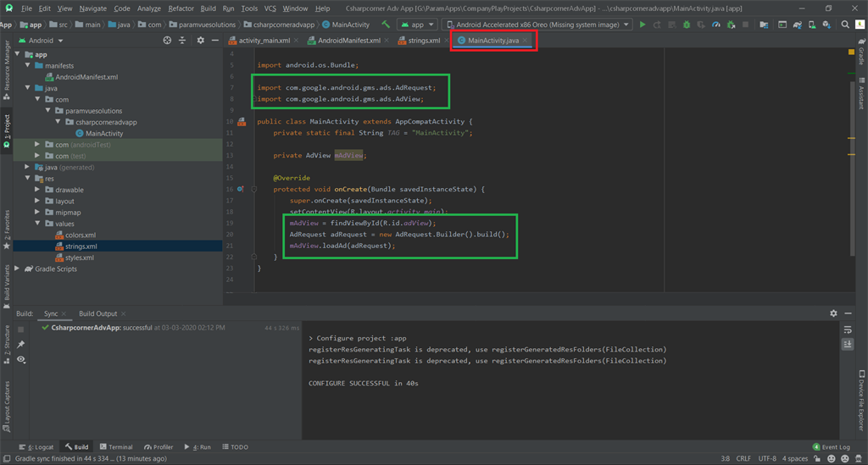Collapse the manifests folder
Screen dimensions: 868x465
[28, 65]
